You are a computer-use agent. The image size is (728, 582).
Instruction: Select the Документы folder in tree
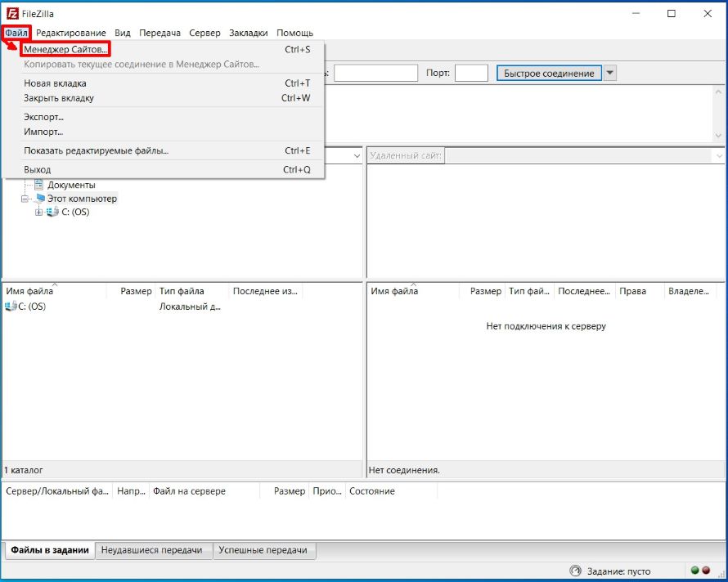coord(70,185)
